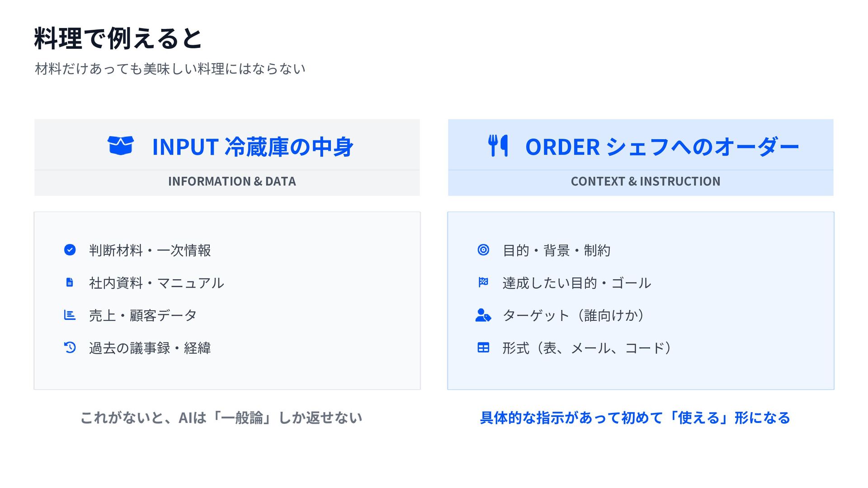The height and width of the screenshot is (488, 868).
Task: Click the CONTEXT & INSTRUCTION label
Action: click(x=645, y=182)
